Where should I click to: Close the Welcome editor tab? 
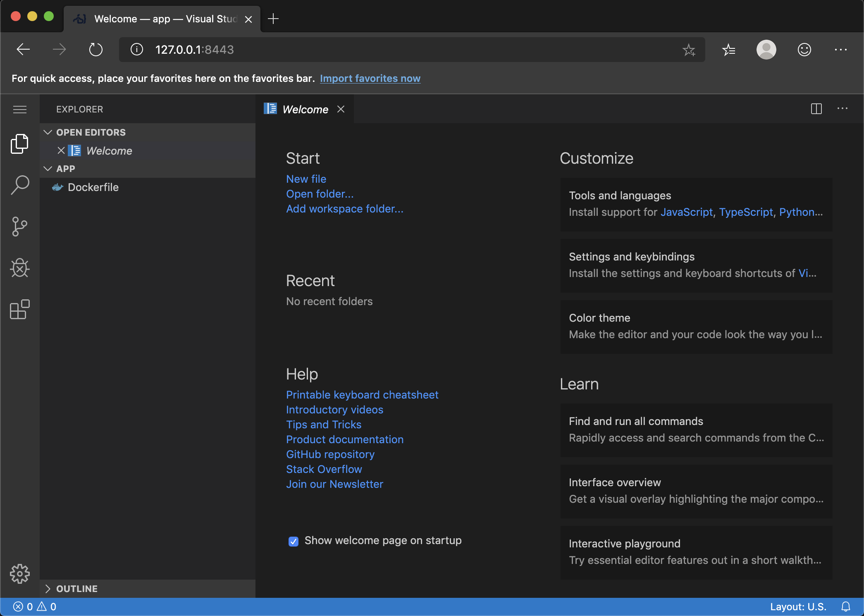[341, 109]
